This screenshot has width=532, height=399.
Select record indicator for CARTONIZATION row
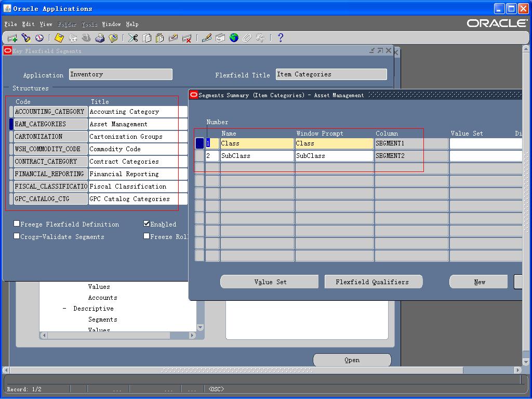pyautogui.click(x=11, y=137)
